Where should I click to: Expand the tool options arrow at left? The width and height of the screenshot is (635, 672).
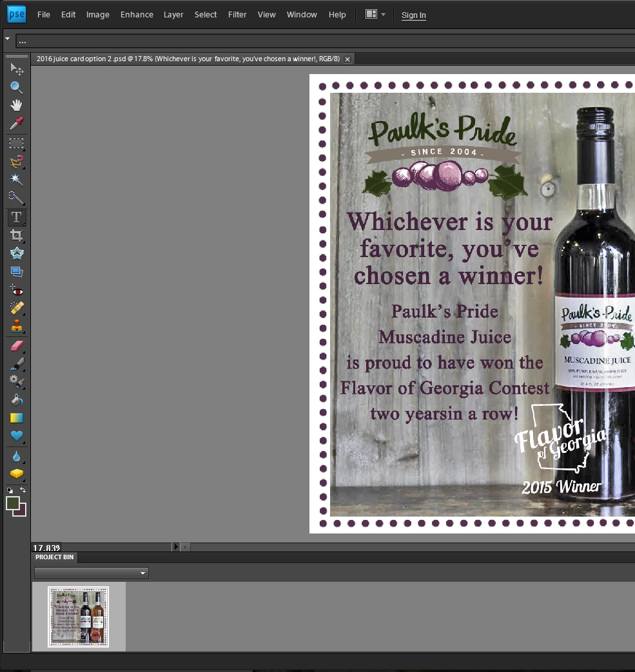[7, 39]
